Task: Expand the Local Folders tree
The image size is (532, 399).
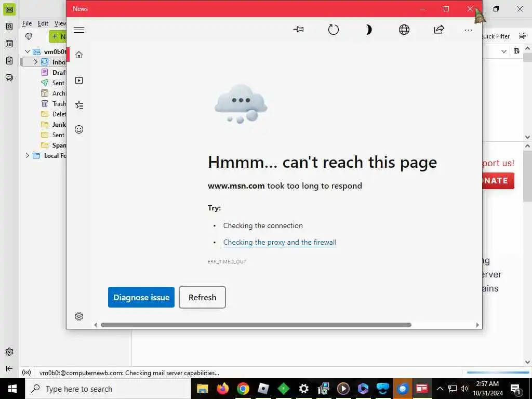Action: (x=28, y=156)
